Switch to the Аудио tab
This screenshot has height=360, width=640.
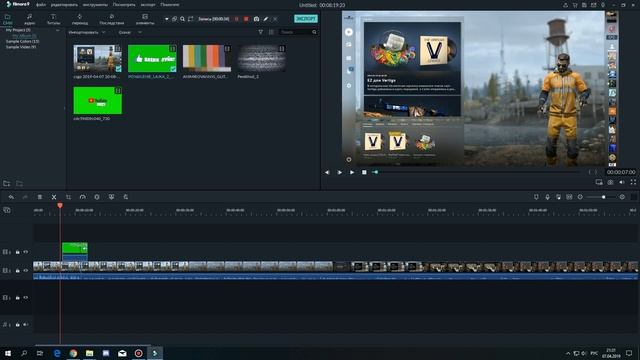point(29,19)
